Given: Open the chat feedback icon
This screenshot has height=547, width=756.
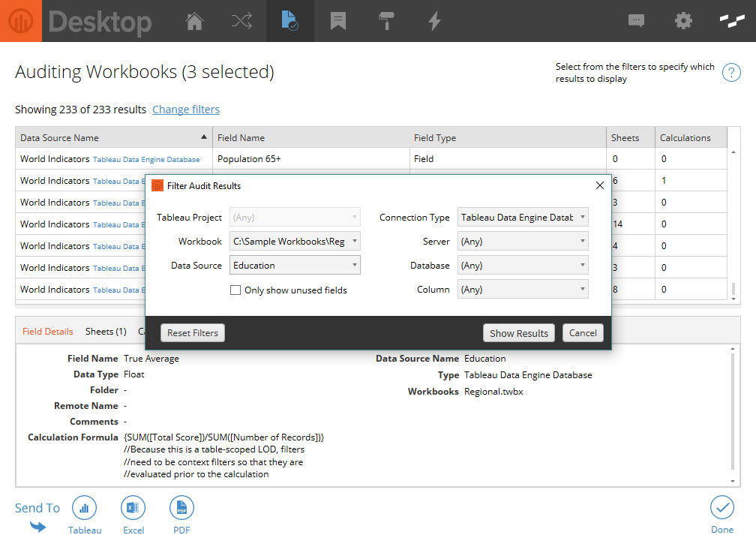Looking at the screenshot, I should pyautogui.click(x=637, y=21).
